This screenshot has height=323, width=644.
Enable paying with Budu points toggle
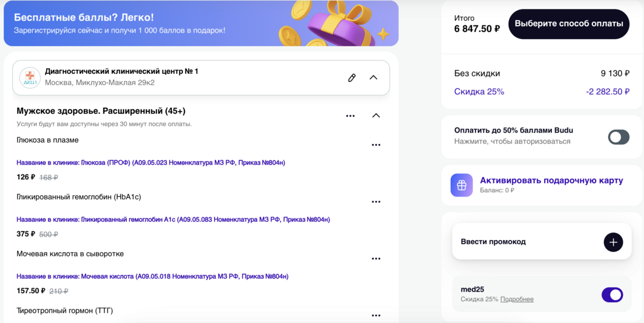coord(618,137)
